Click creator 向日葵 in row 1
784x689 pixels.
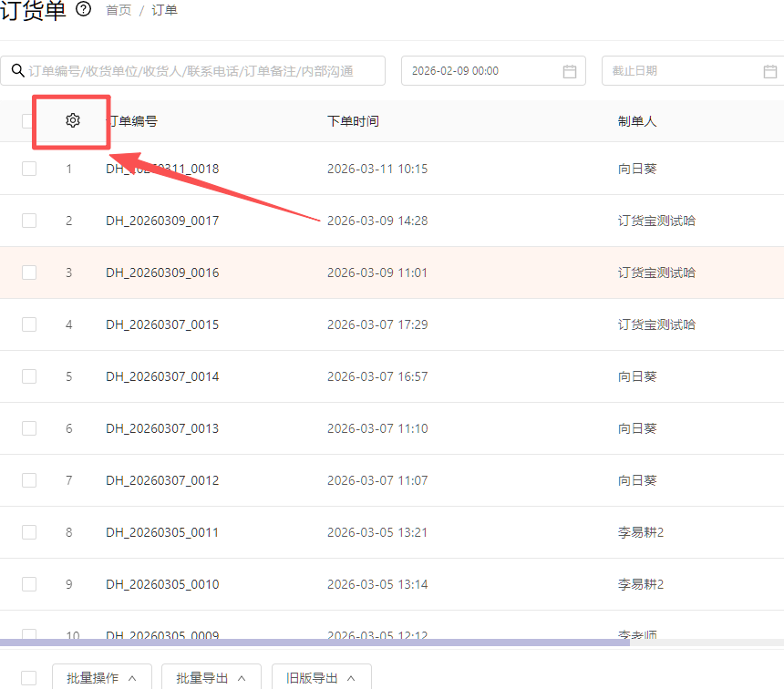[x=637, y=169]
